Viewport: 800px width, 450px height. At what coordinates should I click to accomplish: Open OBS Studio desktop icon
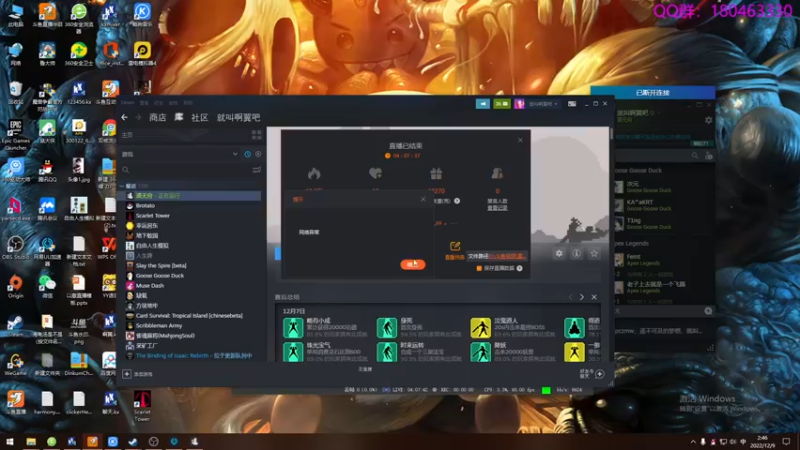[15, 248]
